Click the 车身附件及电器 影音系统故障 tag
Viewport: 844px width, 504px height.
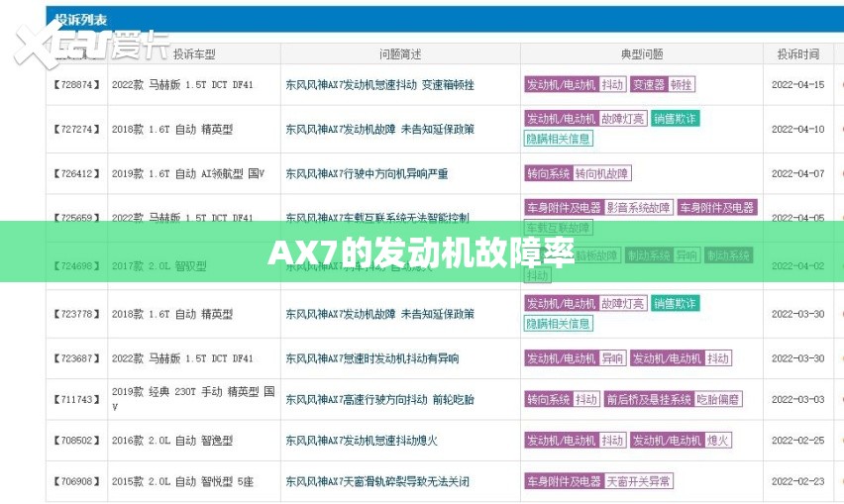click(598, 208)
